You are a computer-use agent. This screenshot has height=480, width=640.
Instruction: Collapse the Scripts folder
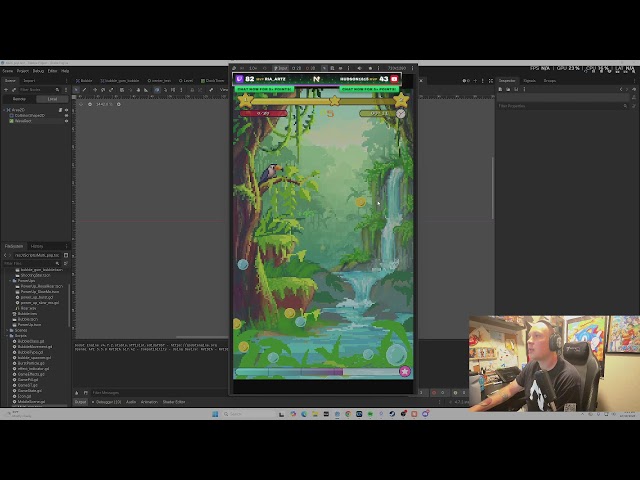pos(7,336)
